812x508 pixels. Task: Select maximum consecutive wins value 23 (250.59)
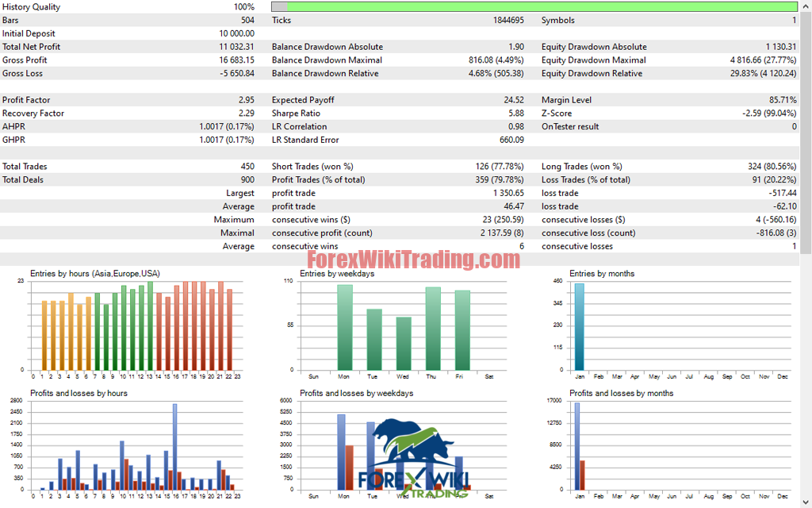(503, 220)
